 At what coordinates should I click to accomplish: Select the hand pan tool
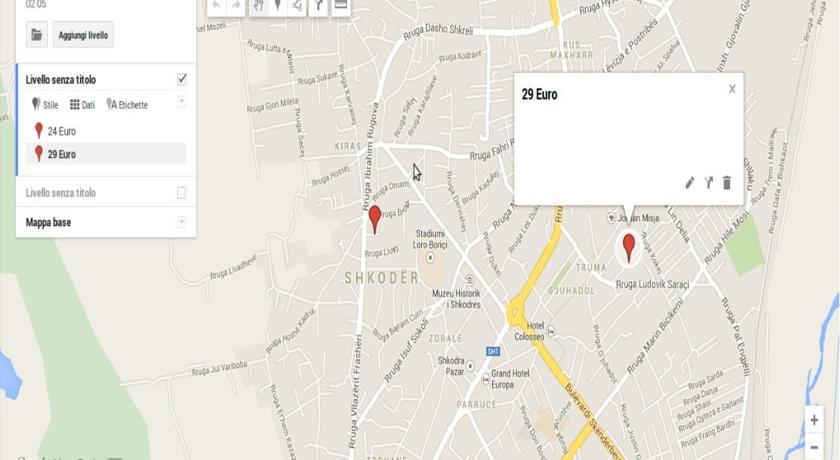[258, 6]
